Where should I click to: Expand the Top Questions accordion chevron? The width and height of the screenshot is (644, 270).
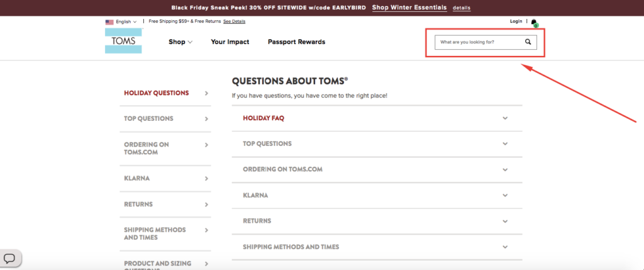tap(505, 144)
